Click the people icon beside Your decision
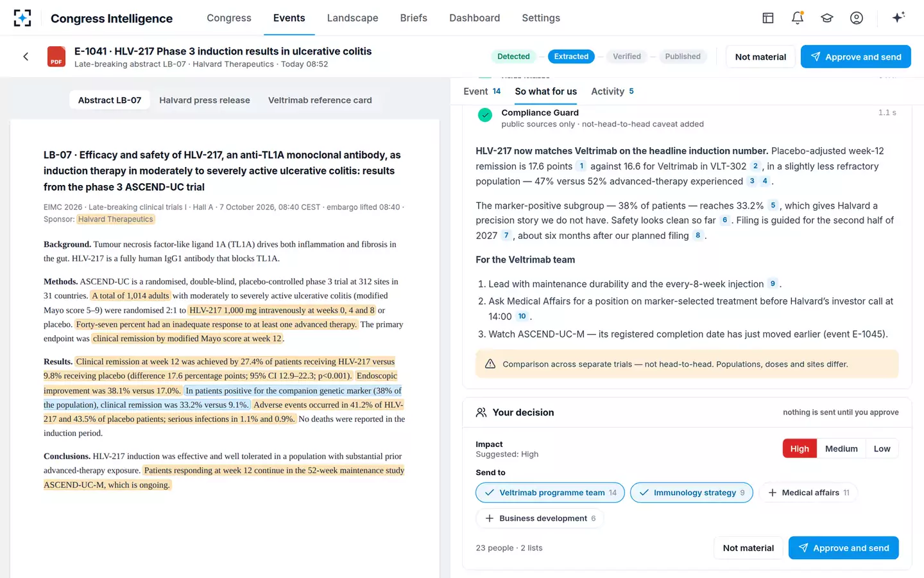 (x=481, y=412)
